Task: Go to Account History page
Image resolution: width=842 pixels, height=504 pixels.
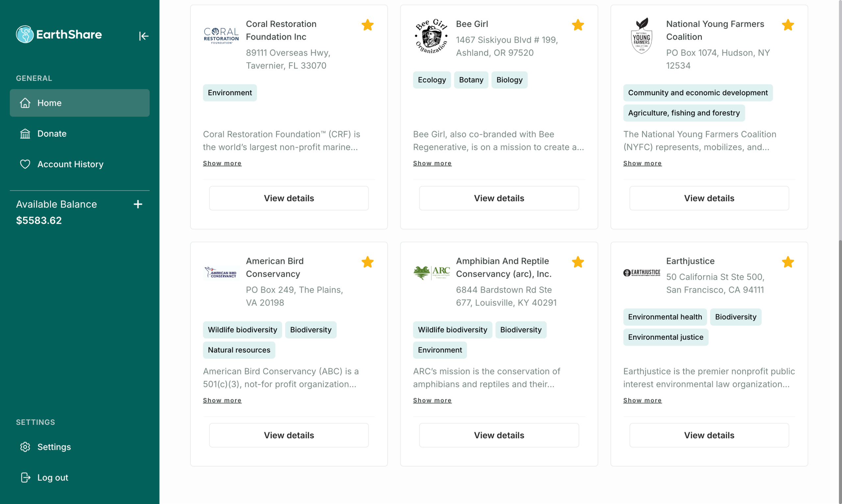Action: (70, 164)
